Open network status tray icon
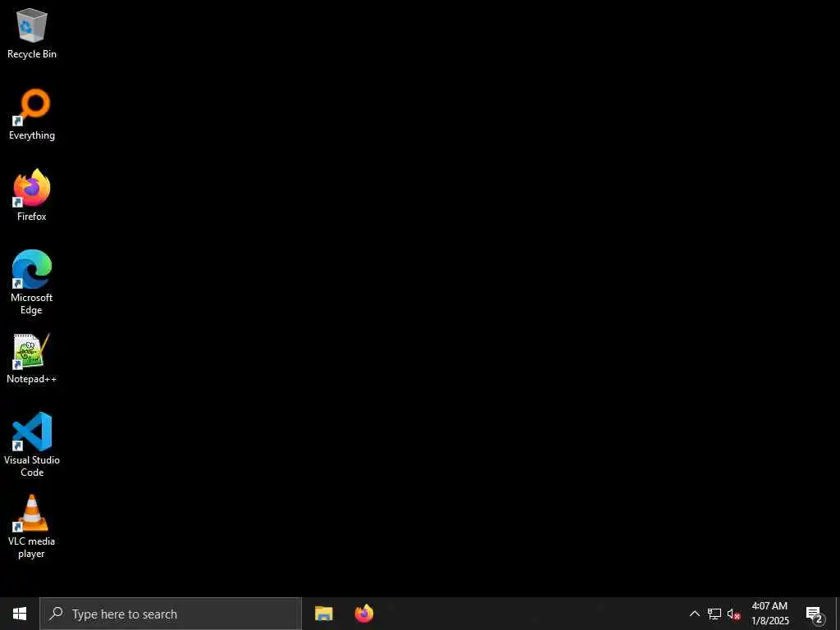This screenshot has width=840, height=630. point(714,614)
